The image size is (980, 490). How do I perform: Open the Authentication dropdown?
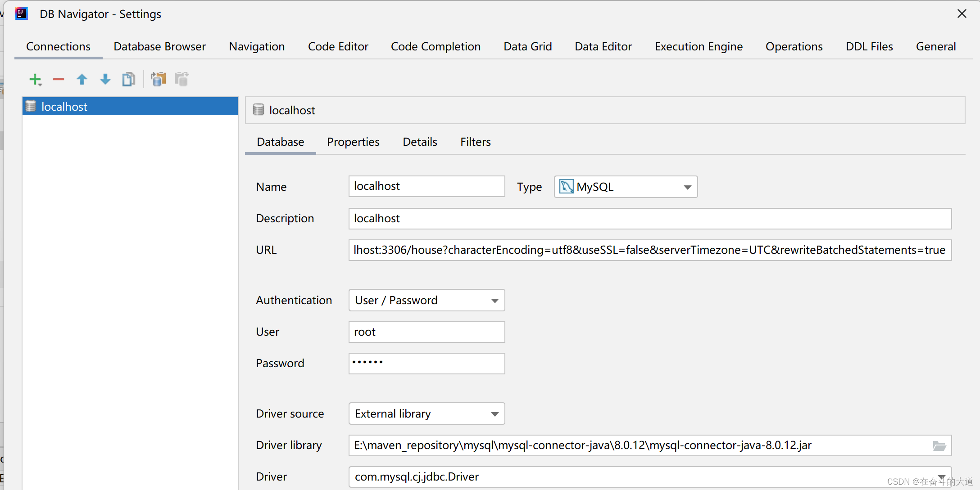coord(495,300)
